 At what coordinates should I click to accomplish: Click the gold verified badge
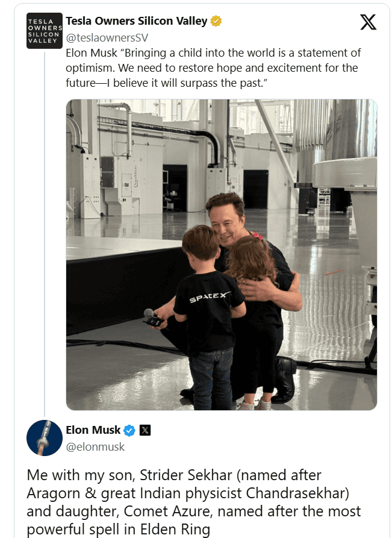click(216, 21)
